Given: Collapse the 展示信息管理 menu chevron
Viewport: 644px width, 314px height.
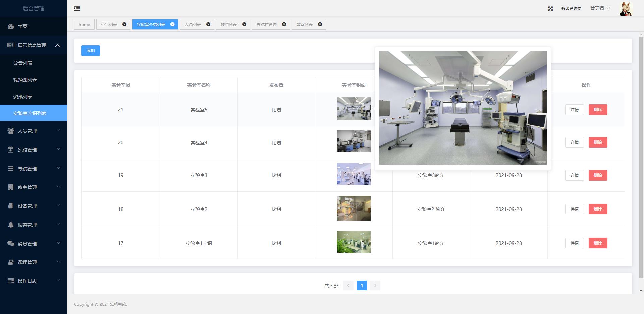Looking at the screenshot, I should (57, 45).
